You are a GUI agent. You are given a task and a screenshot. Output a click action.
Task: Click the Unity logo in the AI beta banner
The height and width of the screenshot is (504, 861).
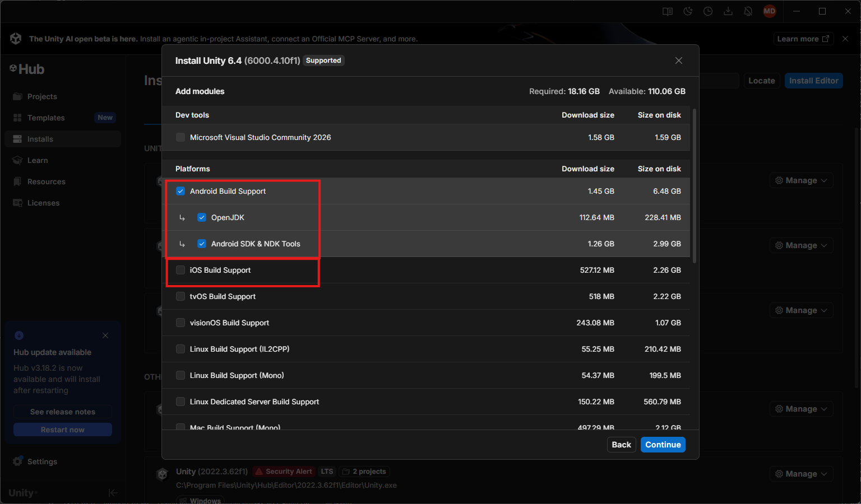point(16,39)
